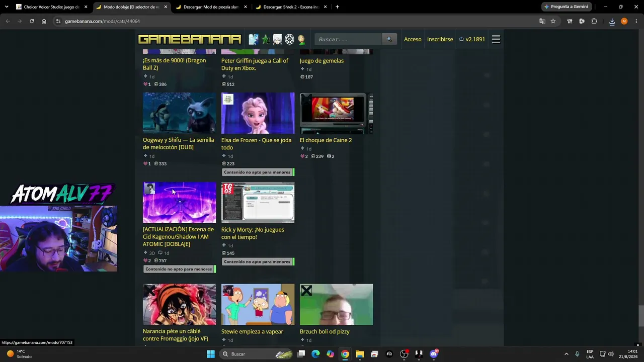The height and width of the screenshot is (362, 644).
Task: Open the browser downloads icon
Action: (x=612, y=21)
